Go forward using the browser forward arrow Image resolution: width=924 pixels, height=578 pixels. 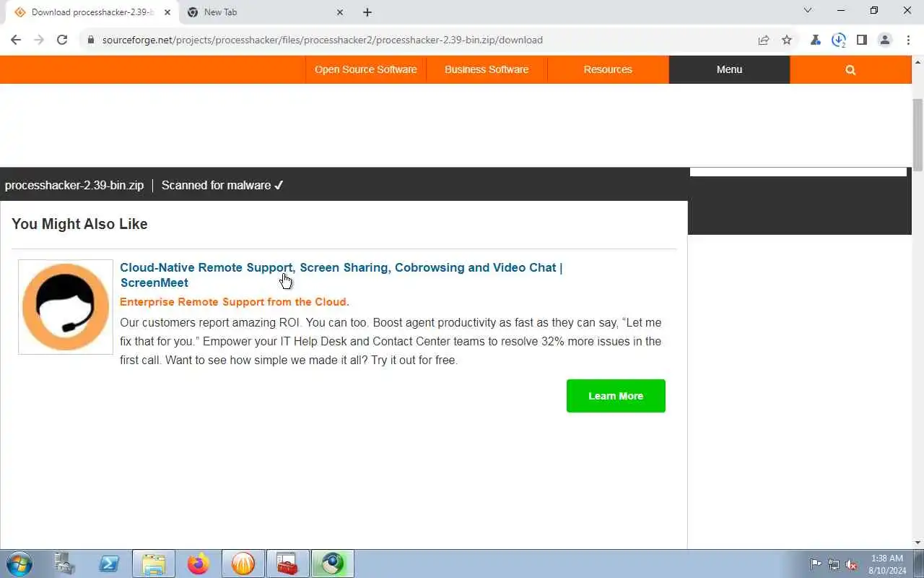click(39, 40)
